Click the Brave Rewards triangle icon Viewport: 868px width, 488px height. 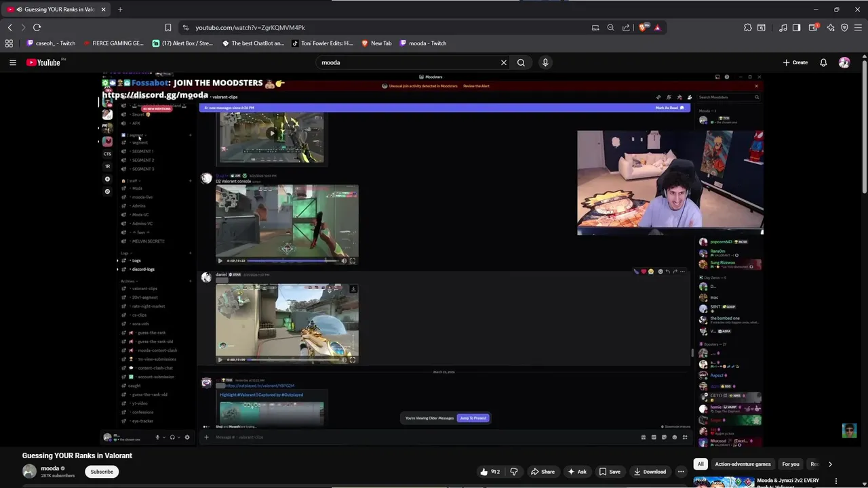(657, 28)
